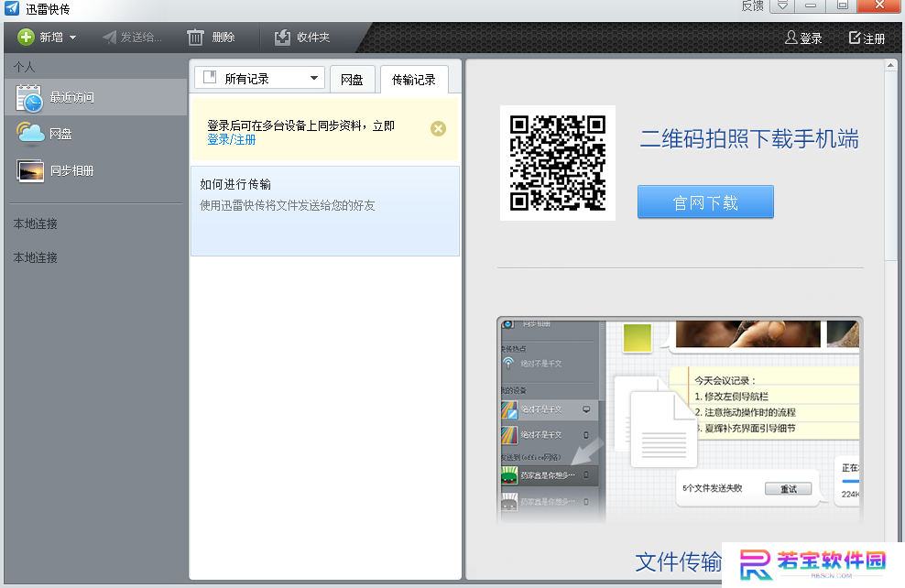Image resolution: width=905 pixels, height=588 pixels.
Task: Click the 个人 section header
Action: tap(24, 67)
